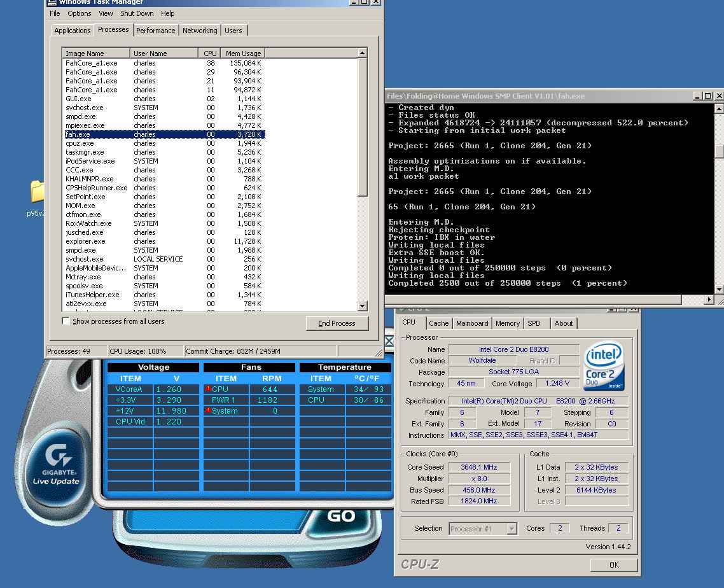Image resolution: width=724 pixels, height=588 pixels.
Task: Click the FahCore_a1.exe row using 135,084 K
Action: 164,63
